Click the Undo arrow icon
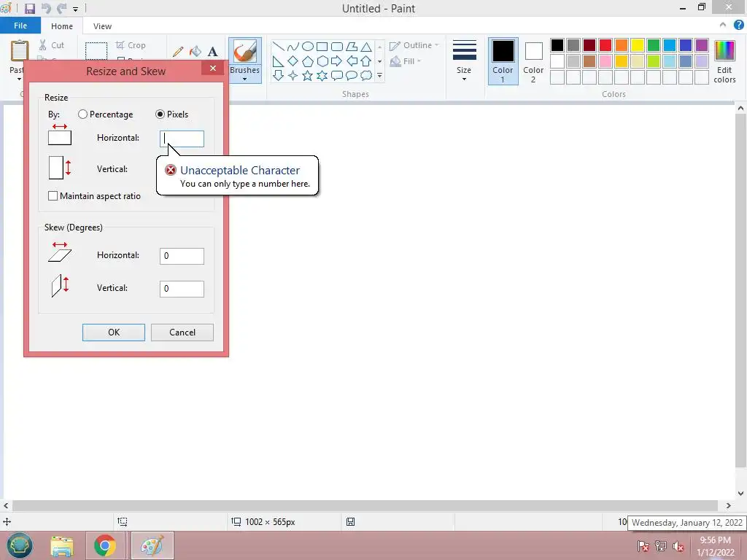Viewport: 747px width, 560px height. pyautogui.click(x=46, y=9)
